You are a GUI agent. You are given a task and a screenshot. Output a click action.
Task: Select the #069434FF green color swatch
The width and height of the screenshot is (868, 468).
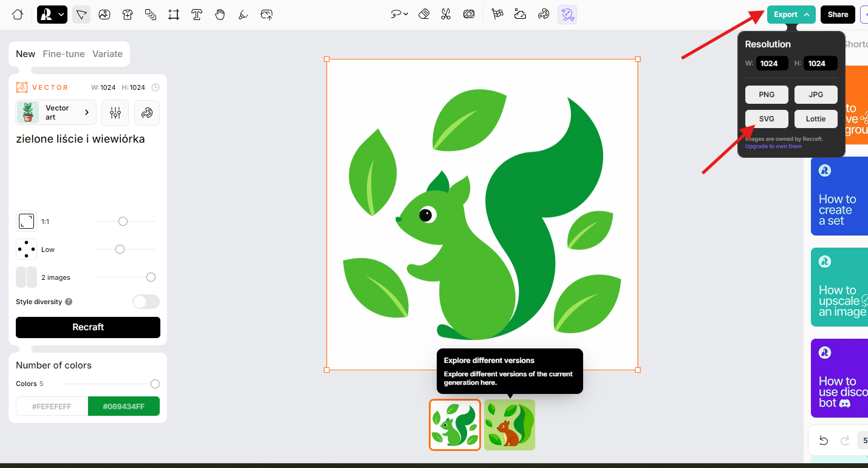tap(124, 407)
